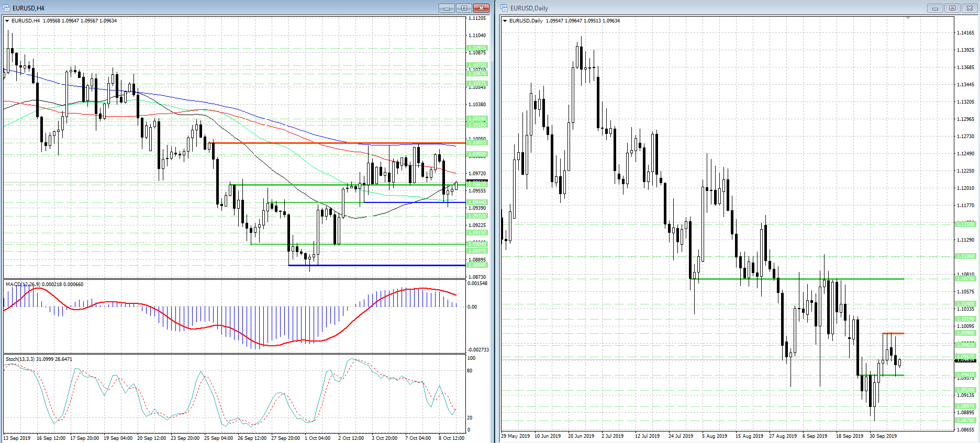Screen dimensions: 980x443
Task: Click the 0.001548 MACD scale value
Action: [477, 283]
